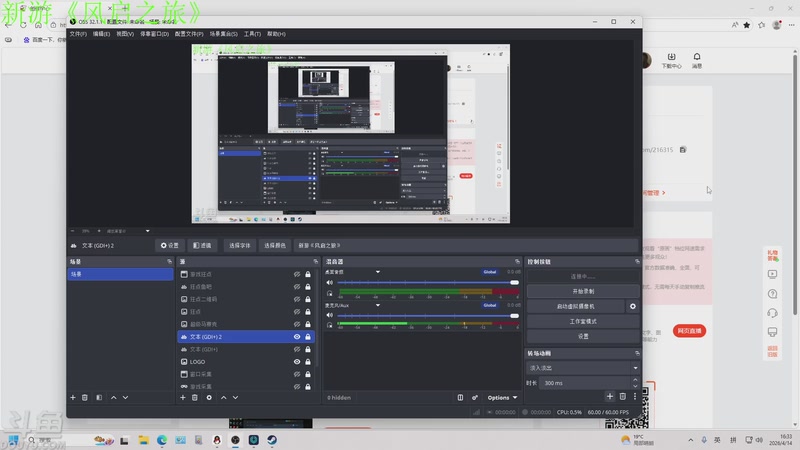Click the desktop audio volume slider handle
This screenshot has width=800, height=450.
(514, 282)
